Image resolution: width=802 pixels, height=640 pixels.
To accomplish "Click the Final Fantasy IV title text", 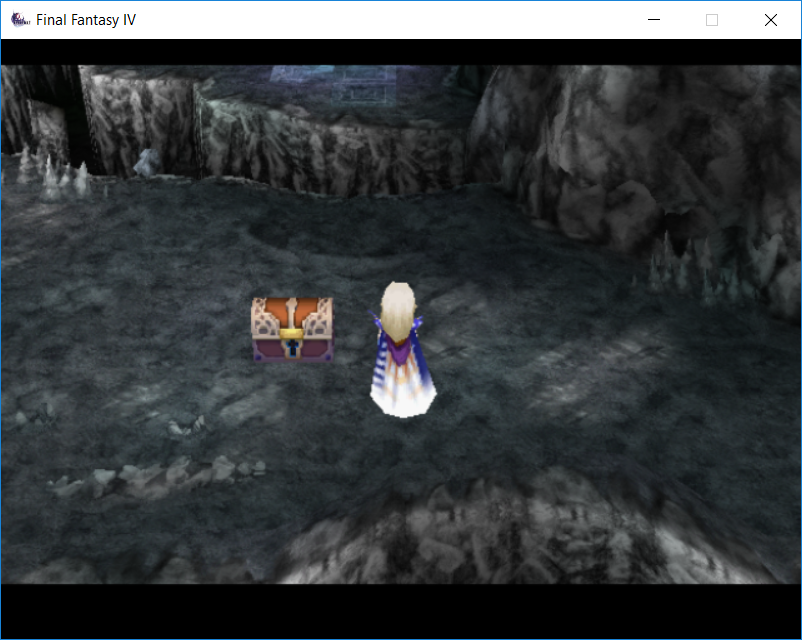I will coord(86,20).
